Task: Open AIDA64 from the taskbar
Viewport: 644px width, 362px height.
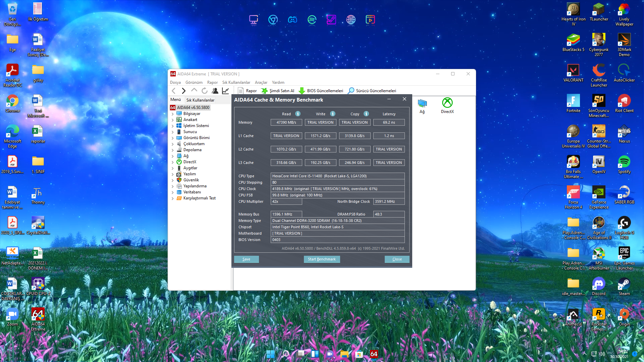Action: click(374, 354)
